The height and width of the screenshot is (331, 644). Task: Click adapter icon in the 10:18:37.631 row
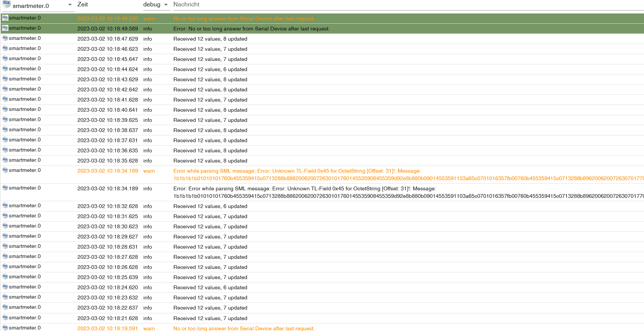coord(5,140)
